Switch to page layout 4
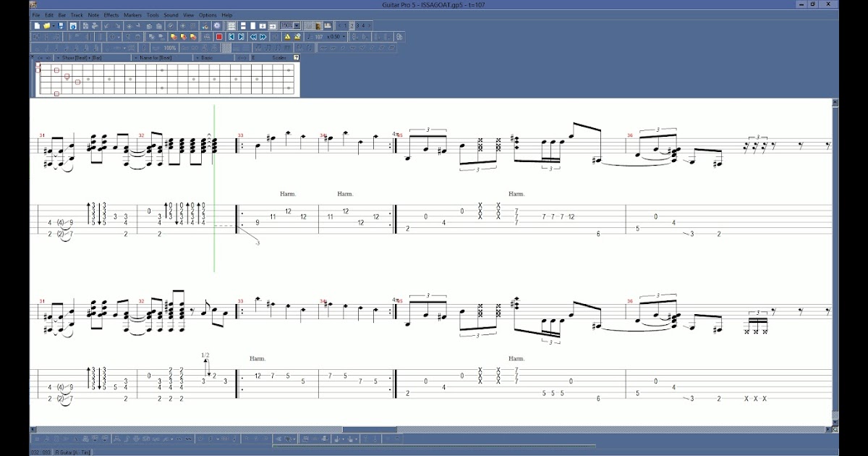 [364, 25]
